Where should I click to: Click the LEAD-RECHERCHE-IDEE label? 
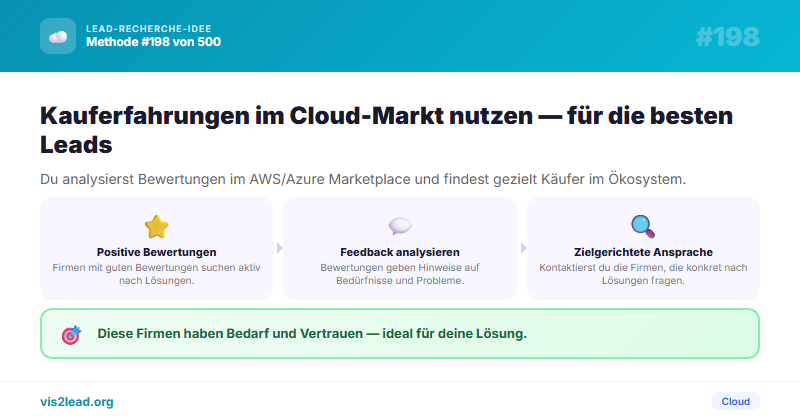click(x=148, y=29)
